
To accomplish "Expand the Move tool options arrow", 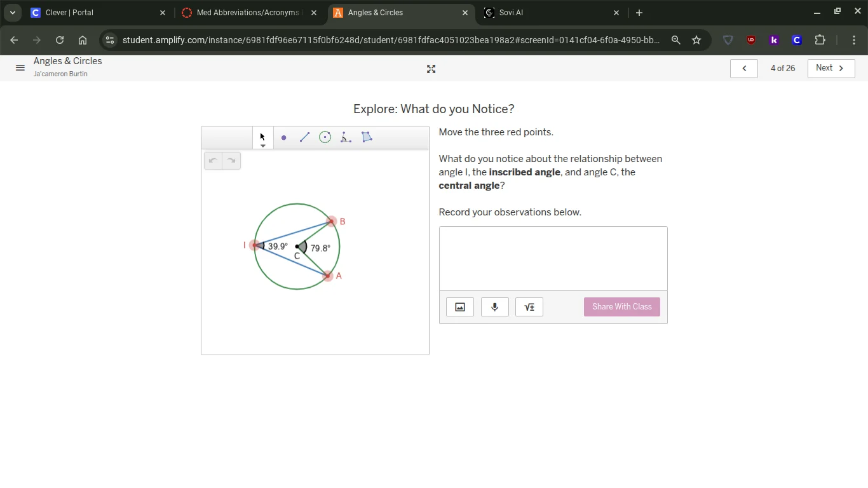I will click(x=262, y=146).
